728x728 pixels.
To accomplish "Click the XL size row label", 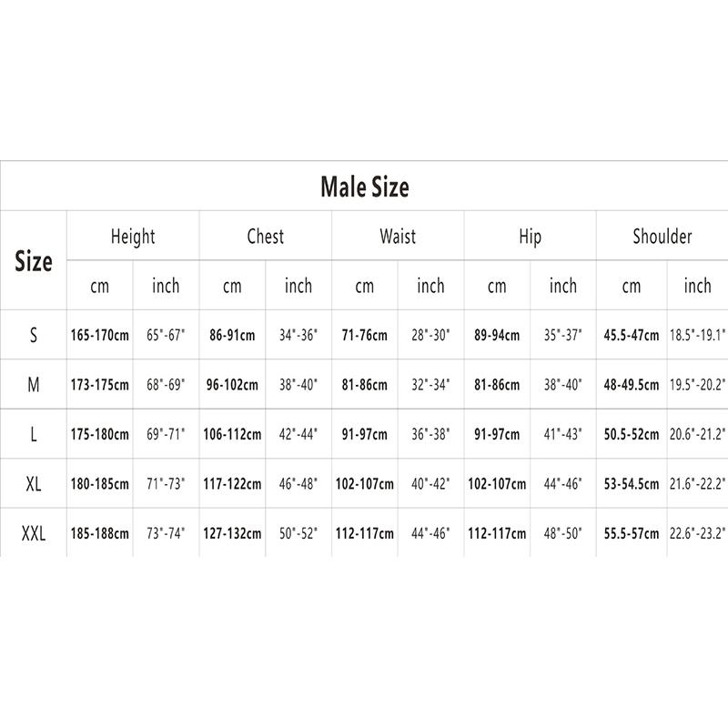I will [34, 484].
